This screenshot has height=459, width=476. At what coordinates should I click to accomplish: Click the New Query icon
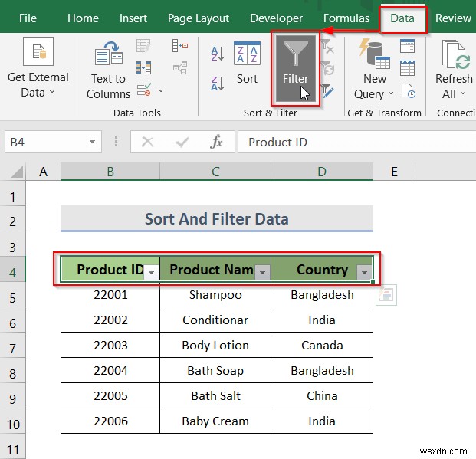374,54
